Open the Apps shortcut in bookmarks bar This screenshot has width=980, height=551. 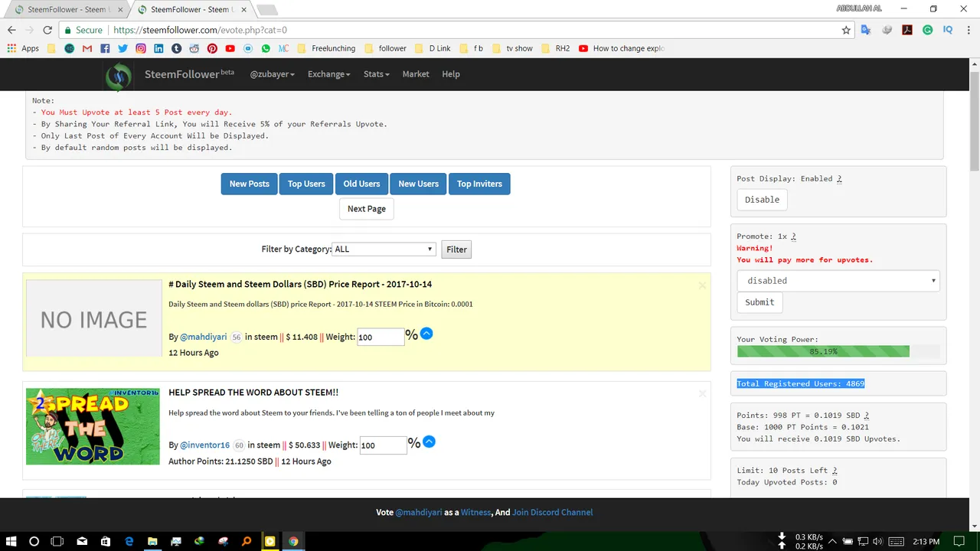[x=23, y=48]
